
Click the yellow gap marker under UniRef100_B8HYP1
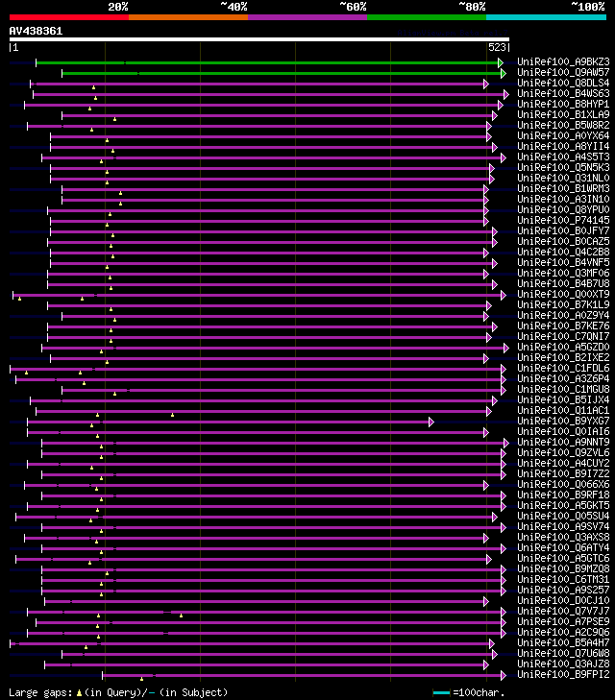coord(89,109)
